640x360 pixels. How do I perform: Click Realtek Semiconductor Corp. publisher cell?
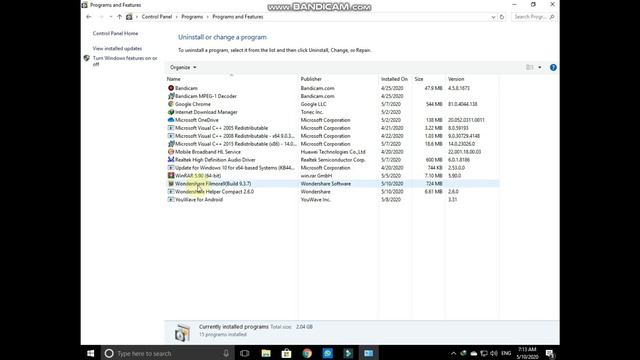point(333,160)
